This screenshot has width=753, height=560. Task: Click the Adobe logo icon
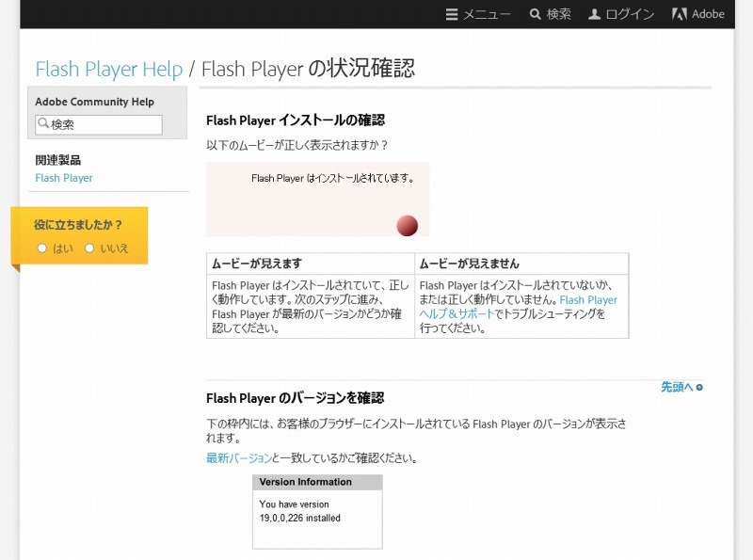click(679, 14)
